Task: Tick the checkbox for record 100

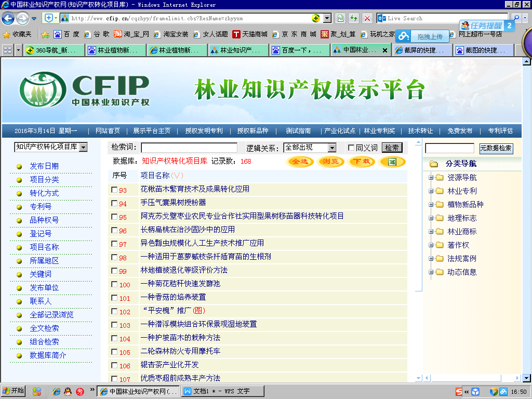Action: pyautogui.click(x=114, y=284)
